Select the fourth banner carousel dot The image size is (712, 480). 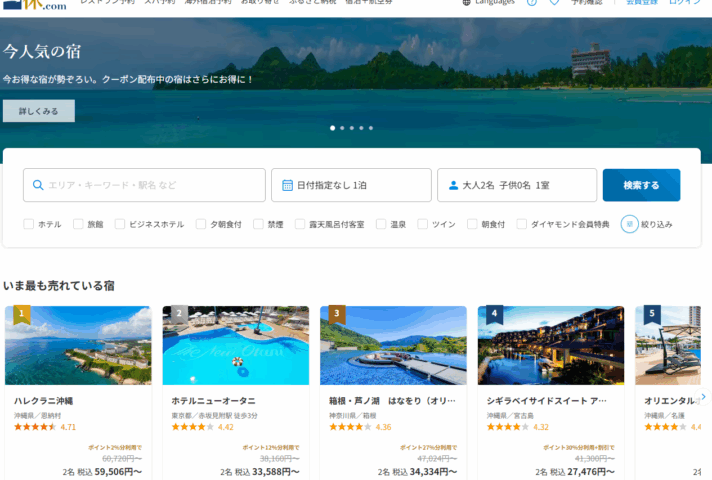(x=361, y=128)
